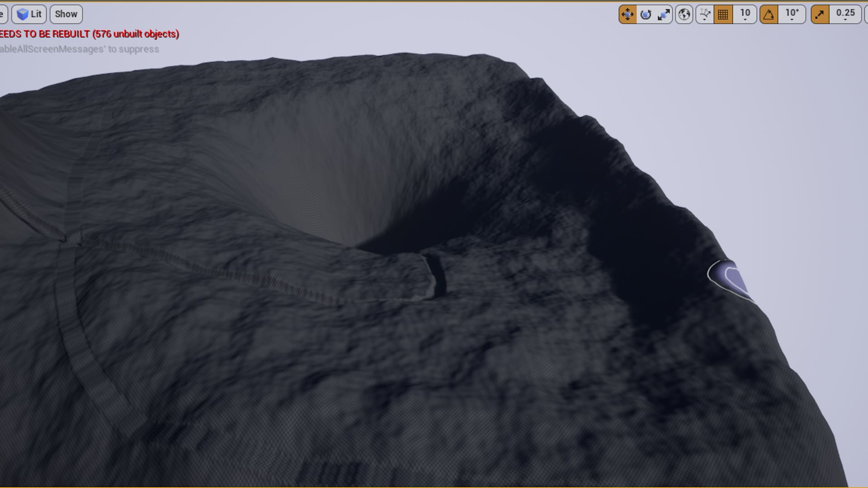
Task: Click the blue cube icon on the Lit button
Action: point(22,14)
